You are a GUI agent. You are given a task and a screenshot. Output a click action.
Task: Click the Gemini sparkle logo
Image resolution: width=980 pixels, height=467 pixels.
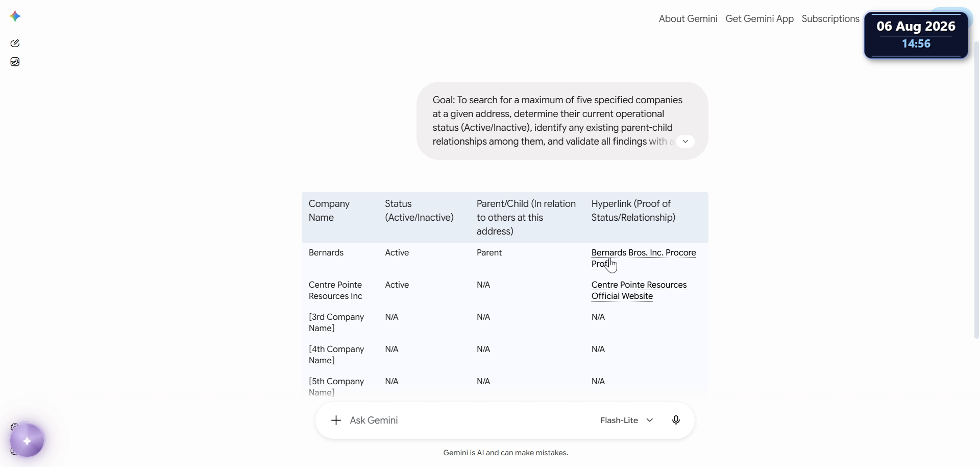15,16
